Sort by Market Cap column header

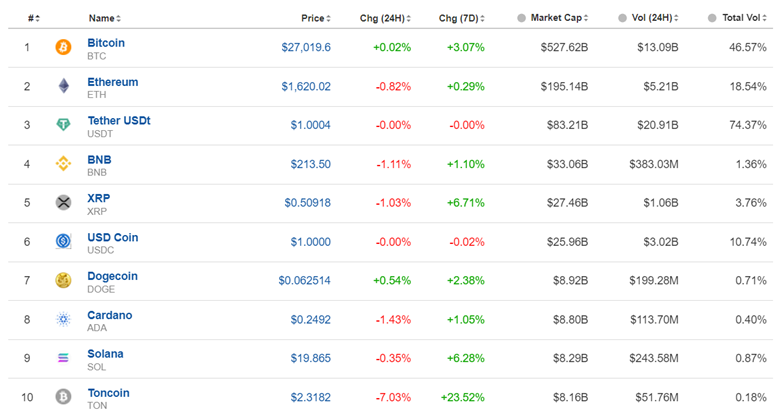[560, 18]
